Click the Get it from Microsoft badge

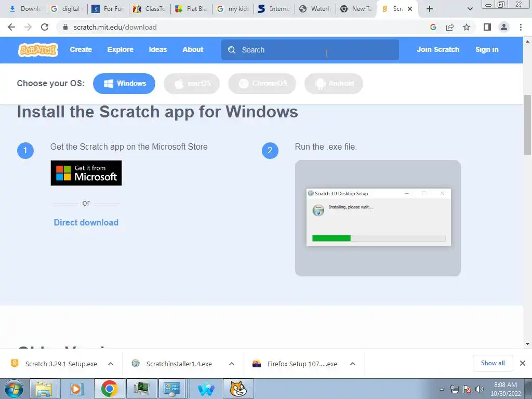86,173
